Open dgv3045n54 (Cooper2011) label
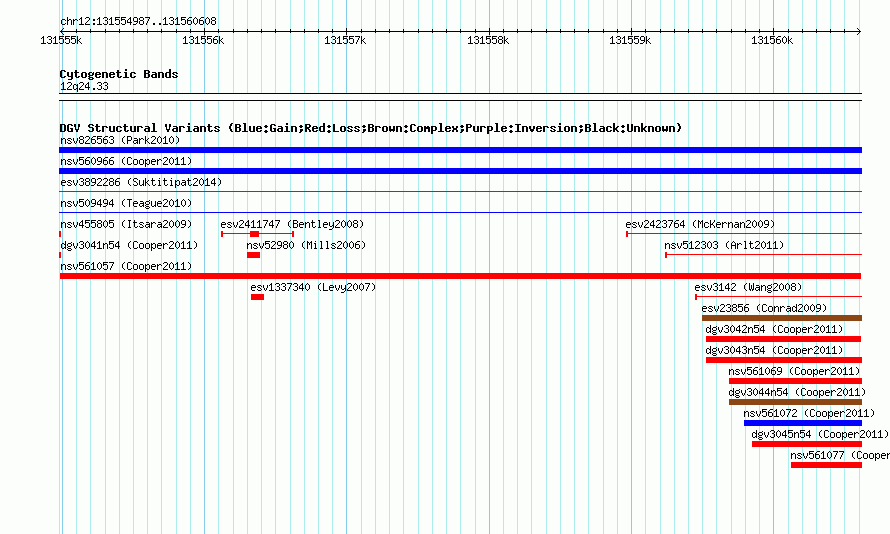Viewport: 890px width, 534px height. pos(820,434)
